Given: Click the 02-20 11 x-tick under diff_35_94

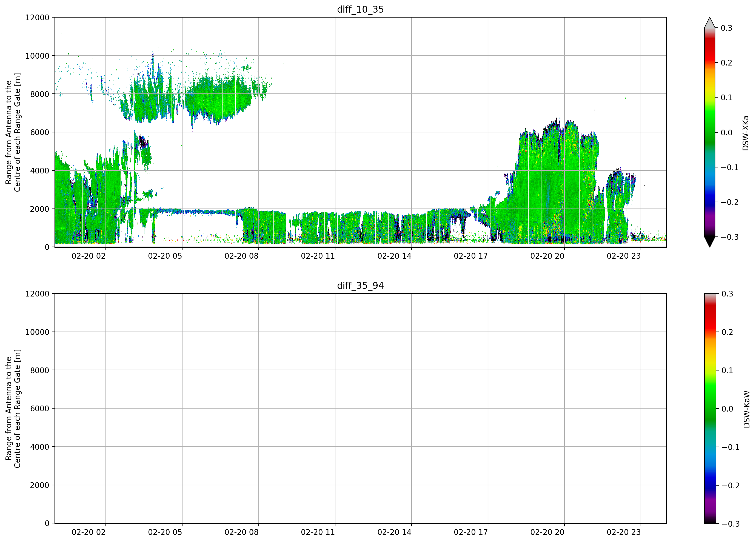Looking at the screenshot, I should [318, 532].
